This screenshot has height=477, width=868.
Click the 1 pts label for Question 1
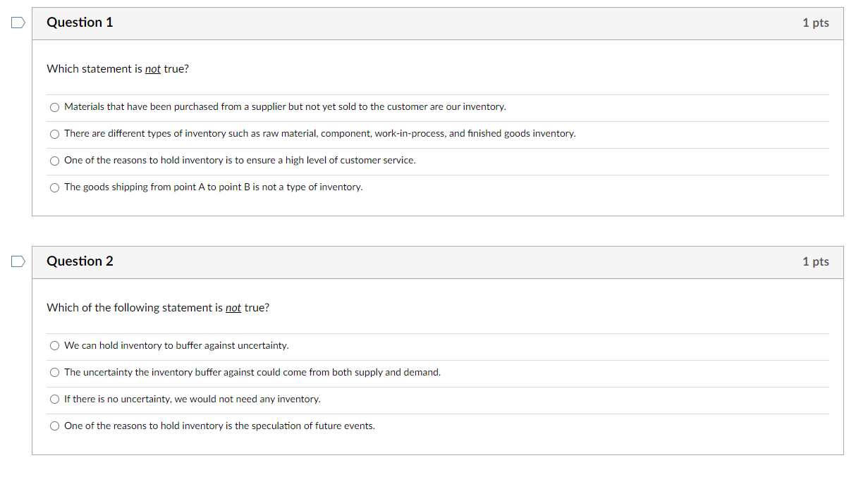[816, 23]
